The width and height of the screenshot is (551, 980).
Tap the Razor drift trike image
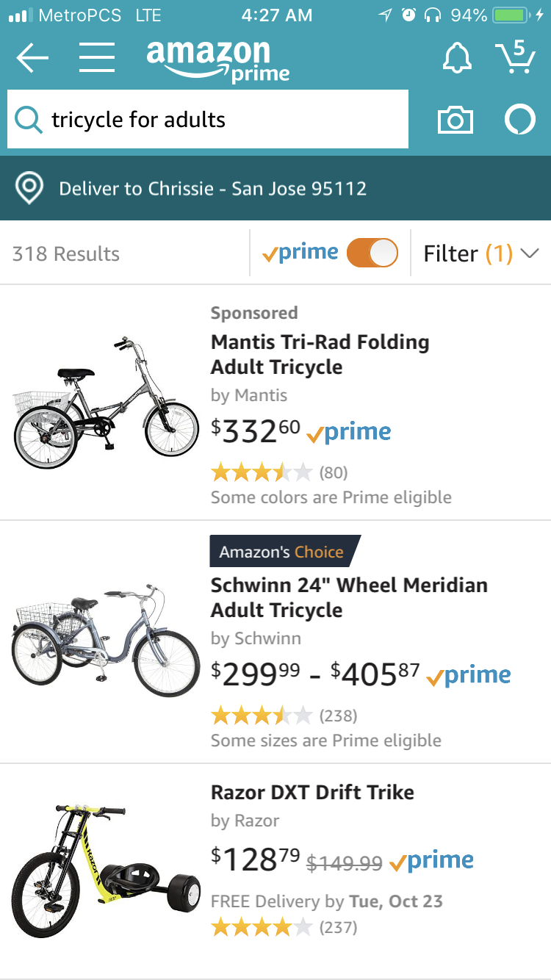(x=105, y=871)
